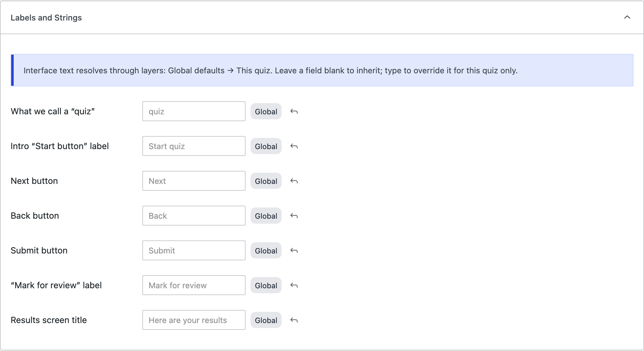Reset the Next button label field

[294, 181]
